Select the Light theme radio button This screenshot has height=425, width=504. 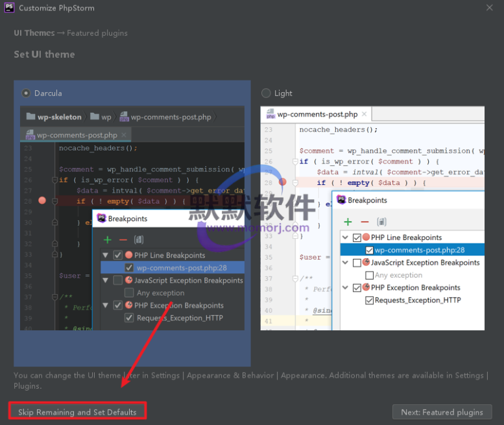(x=266, y=93)
